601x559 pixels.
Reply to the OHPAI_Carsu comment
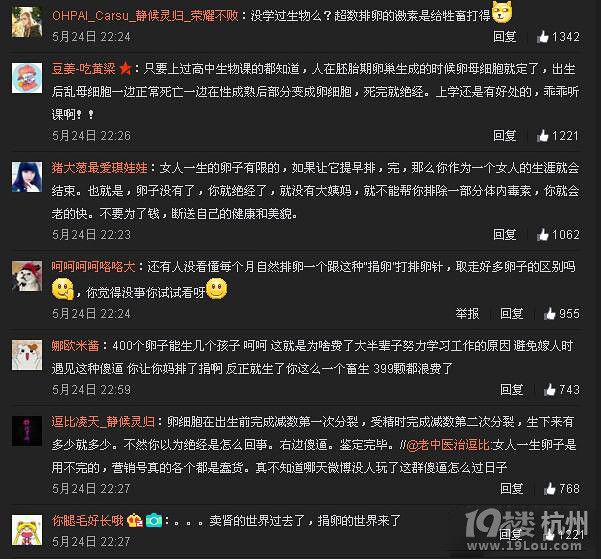point(504,37)
